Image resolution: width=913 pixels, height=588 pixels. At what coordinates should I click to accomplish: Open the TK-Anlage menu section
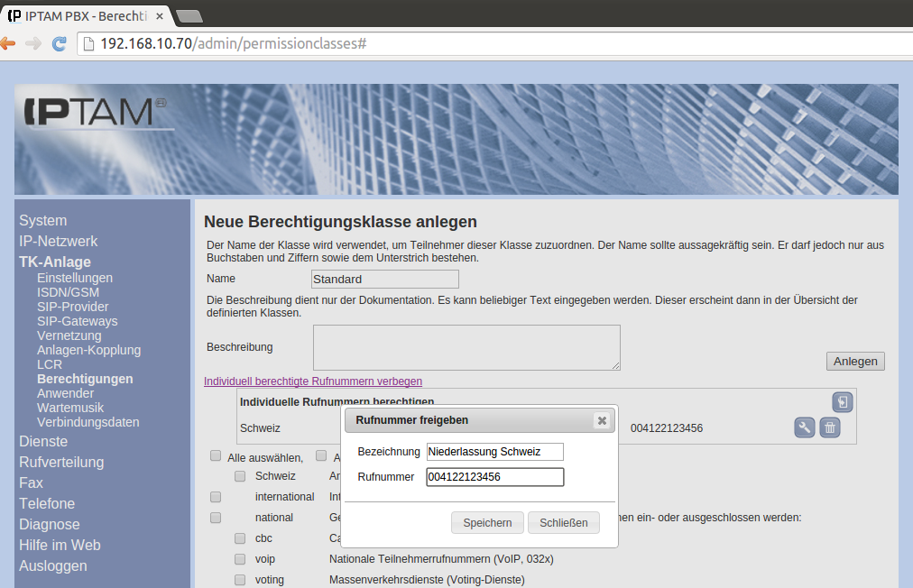point(55,262)
